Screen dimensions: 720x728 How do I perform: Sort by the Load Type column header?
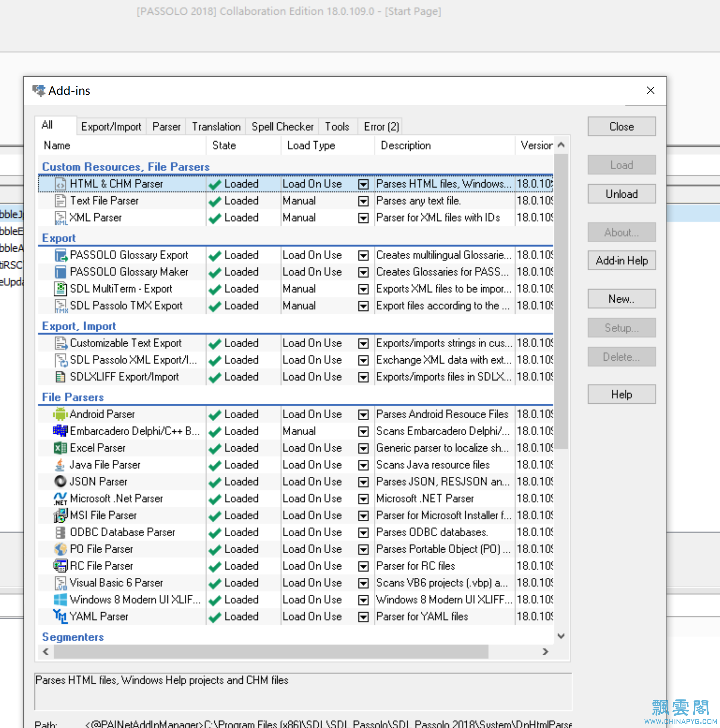pos(327,145)
